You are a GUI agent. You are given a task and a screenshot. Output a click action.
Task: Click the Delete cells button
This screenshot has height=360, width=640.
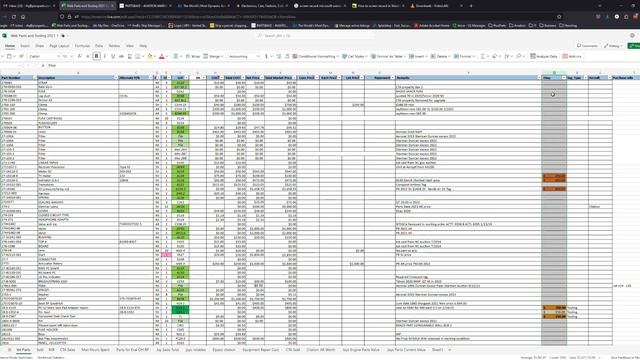click(x=440, y=56)
